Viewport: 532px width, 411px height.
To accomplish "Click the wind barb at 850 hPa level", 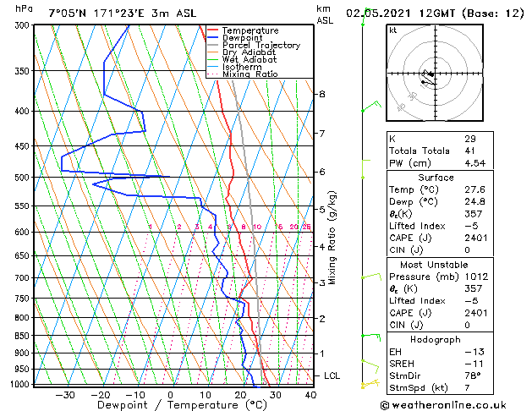I will tap(370, 337).
